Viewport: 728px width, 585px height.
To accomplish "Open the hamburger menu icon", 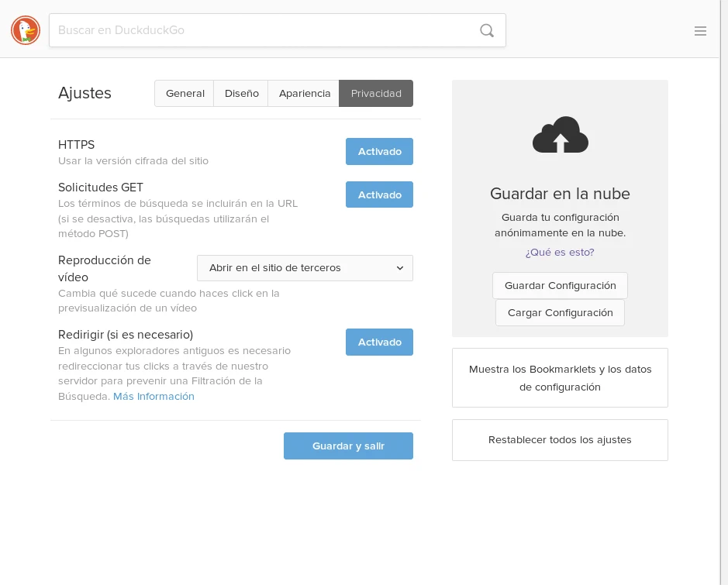I will click(x=700, y=31).
